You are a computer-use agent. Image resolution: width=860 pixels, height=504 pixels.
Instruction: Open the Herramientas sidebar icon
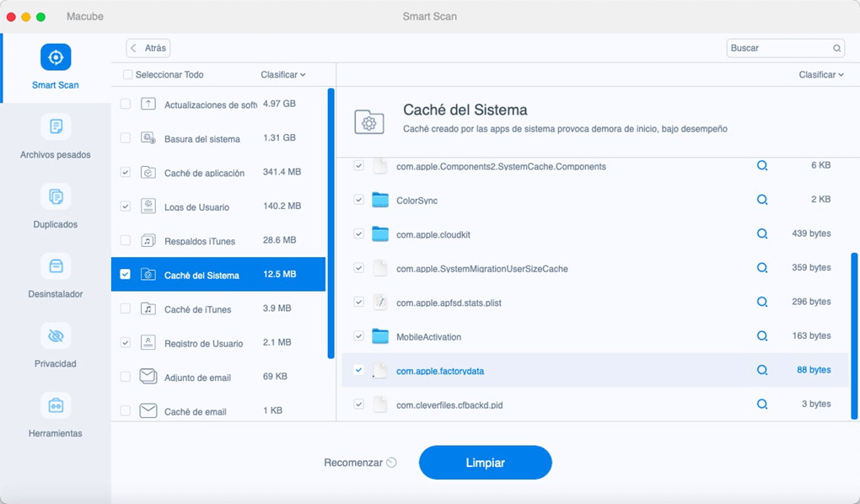pos(56,405)
